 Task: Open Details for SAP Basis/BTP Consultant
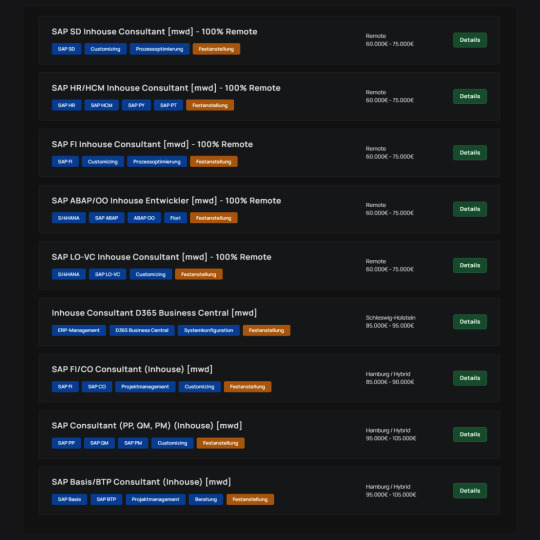[470, 491]
